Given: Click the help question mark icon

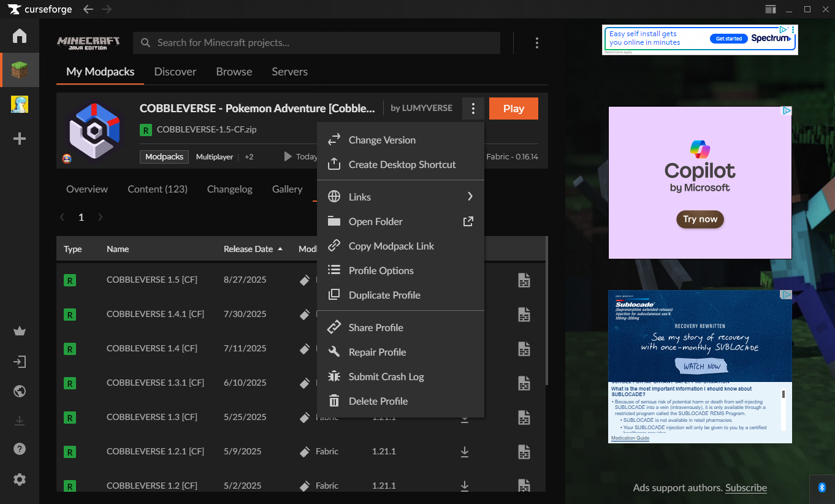Looking at the screenshot, I should pos(20,449).
